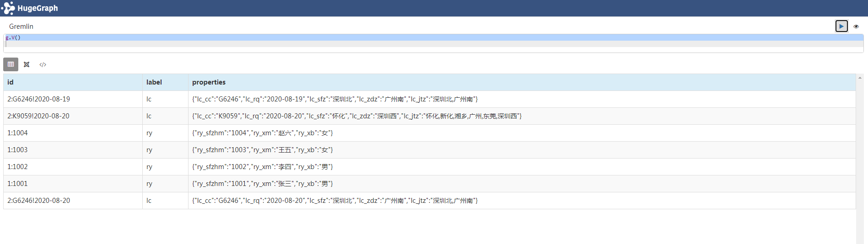Screen dimensions: 868x244
Task: Run the Gremlin query with play button
Action: click(x=841, y=27)
